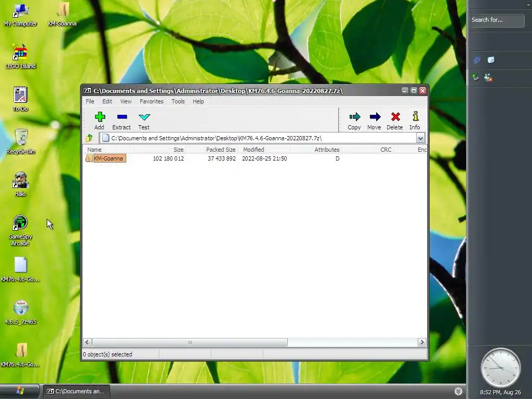Screen dimensions: 532x399
Task: Click the horizontal scrollbar thumb
Action: pyautogui.click(x=190, y=342)
